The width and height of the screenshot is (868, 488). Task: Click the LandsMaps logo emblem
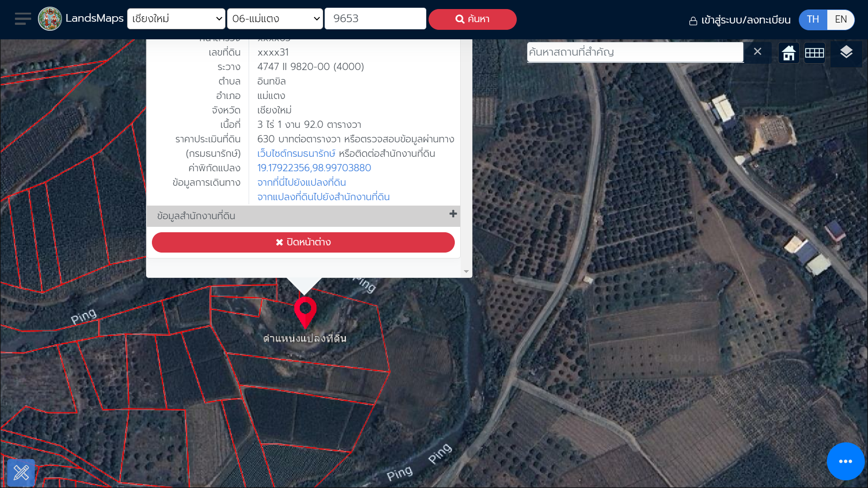pyautogui.click(x=50, y=19)
